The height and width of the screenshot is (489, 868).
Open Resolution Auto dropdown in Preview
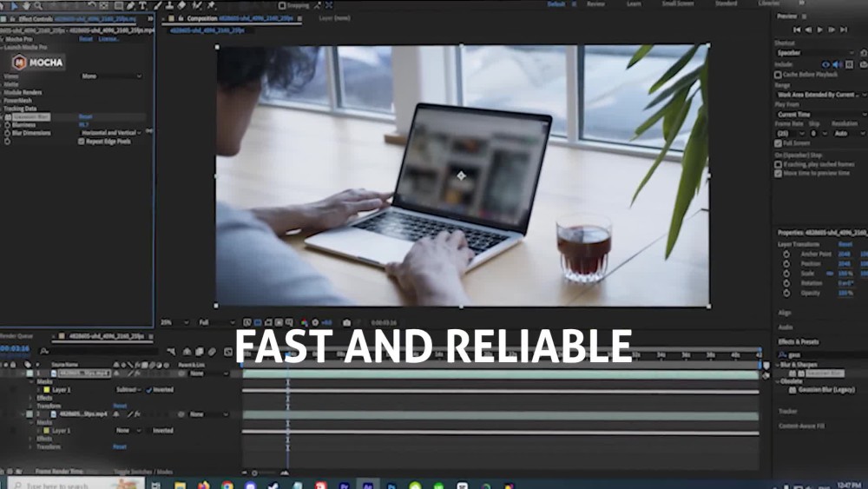click(849, 134)
